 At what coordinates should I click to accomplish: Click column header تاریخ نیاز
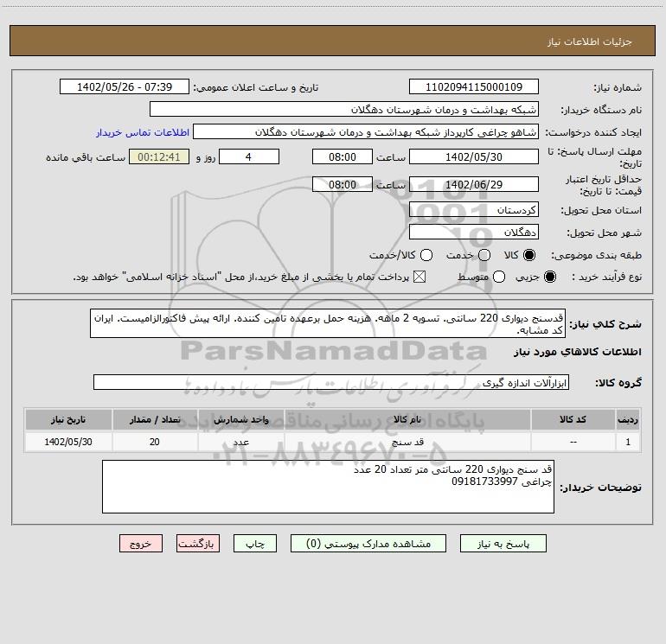[x=68, y=419]
